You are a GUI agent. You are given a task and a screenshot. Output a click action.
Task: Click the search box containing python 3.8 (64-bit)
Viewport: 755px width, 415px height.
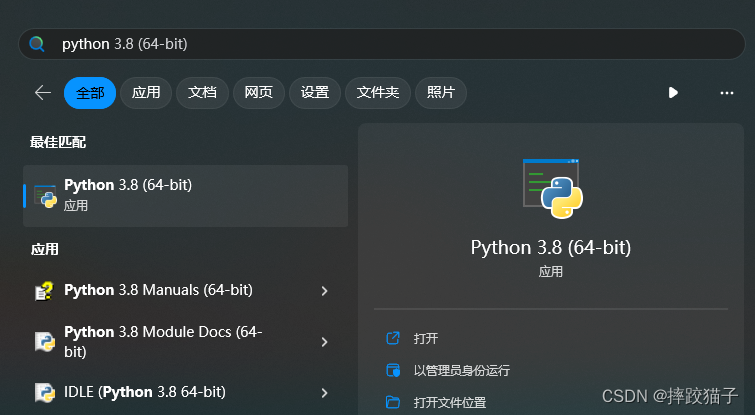point(381,44)
